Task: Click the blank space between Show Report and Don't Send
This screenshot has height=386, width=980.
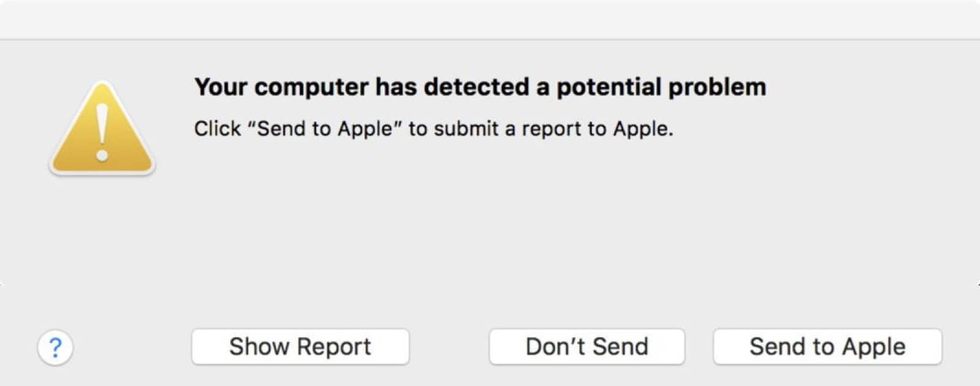Action: 449,347
